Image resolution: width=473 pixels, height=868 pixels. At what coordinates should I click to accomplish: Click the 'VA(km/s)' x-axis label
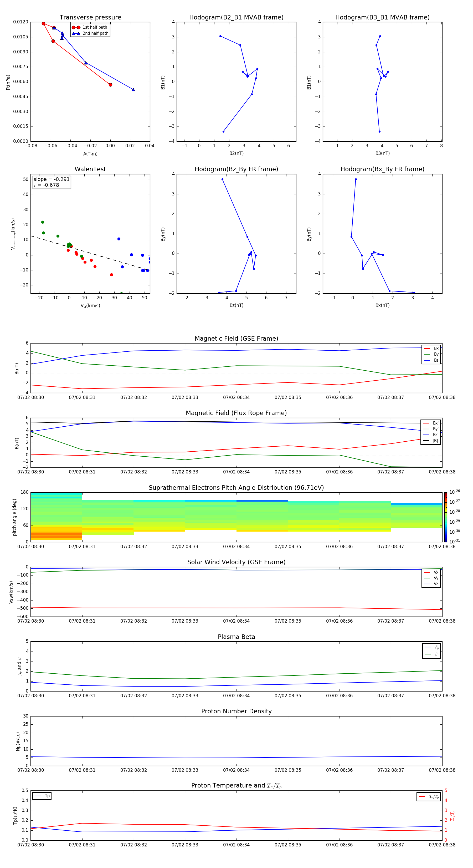point(90,306)
